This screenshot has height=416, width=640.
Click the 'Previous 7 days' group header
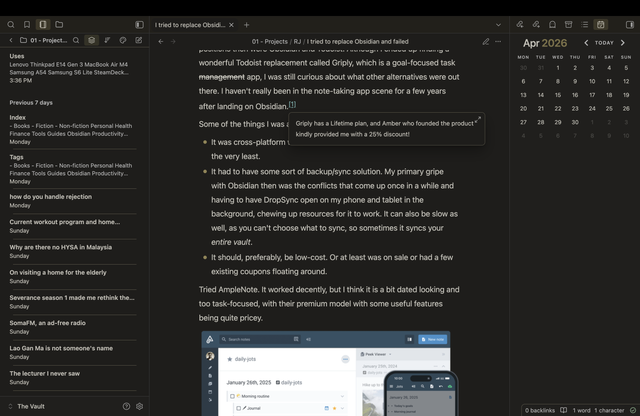coord(31,102)
